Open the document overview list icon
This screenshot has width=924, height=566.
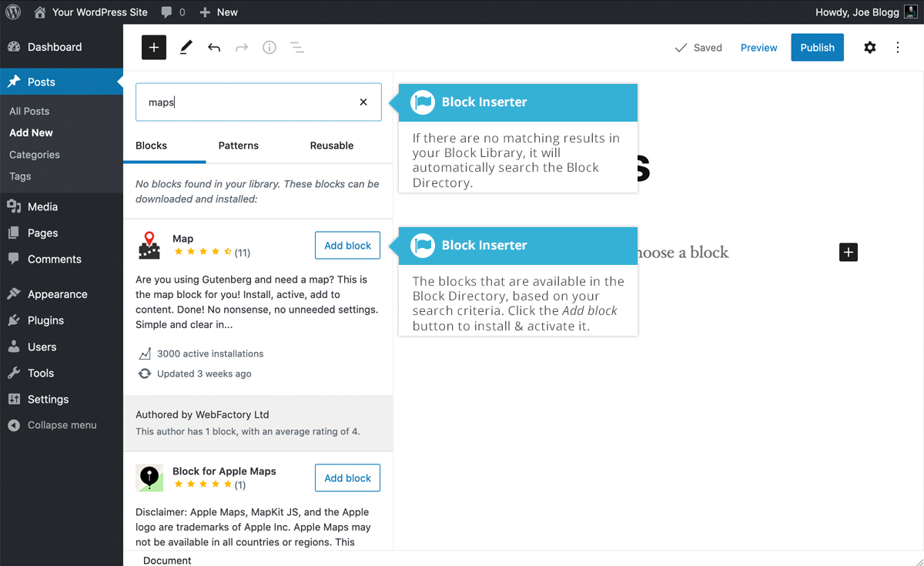[x=296, y=47]
